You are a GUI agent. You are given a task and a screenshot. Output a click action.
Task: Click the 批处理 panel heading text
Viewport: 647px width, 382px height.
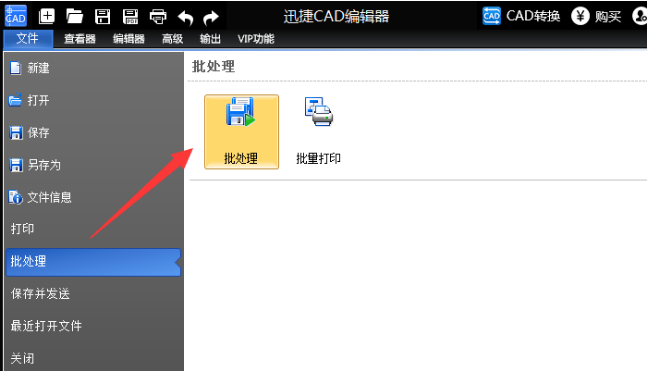213,66
